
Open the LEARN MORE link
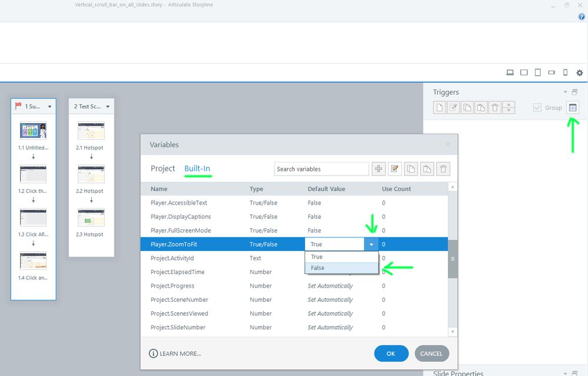[x=175, y=354]
